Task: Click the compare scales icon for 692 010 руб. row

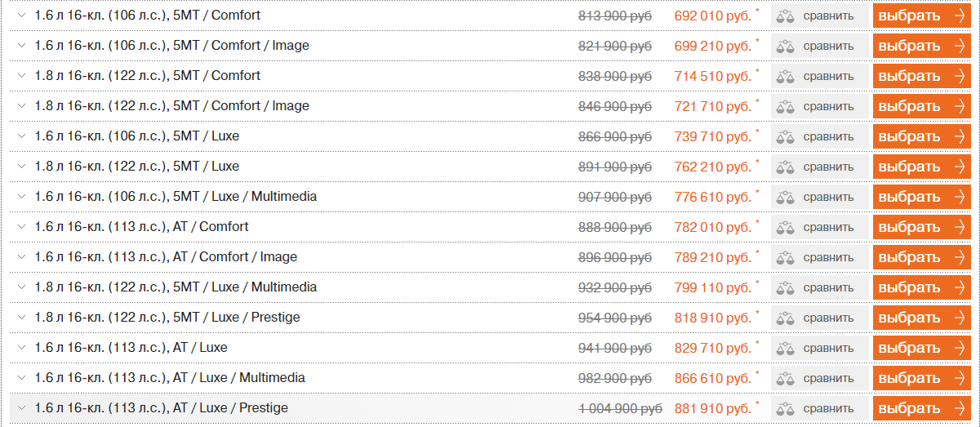Action: (x=786, y=16)
